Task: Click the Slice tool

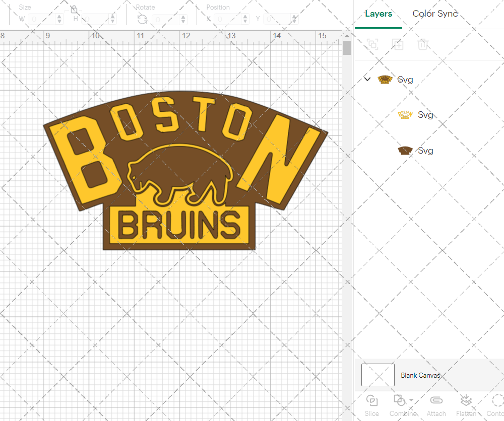Action: pyautogui.click(x=372, y=405)
